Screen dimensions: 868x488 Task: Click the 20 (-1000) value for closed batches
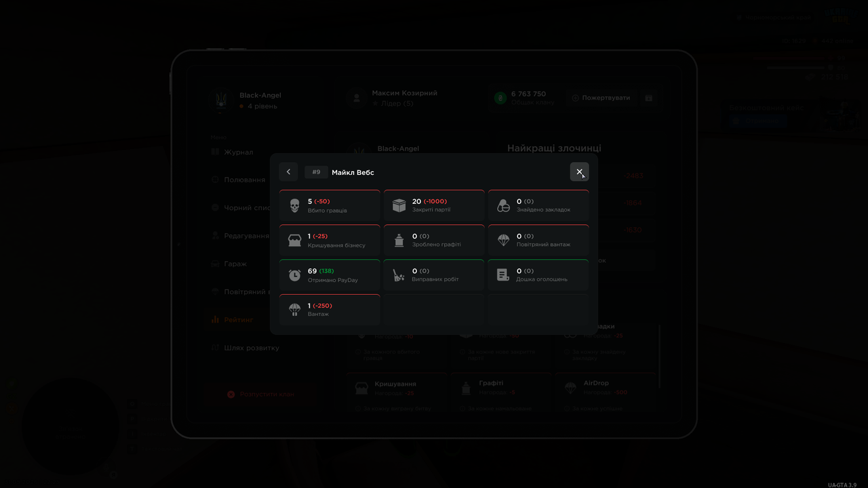click(429, 201)
